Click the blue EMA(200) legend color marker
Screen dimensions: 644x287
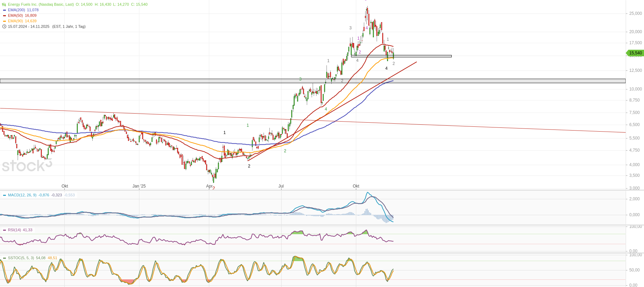(4, 10)
